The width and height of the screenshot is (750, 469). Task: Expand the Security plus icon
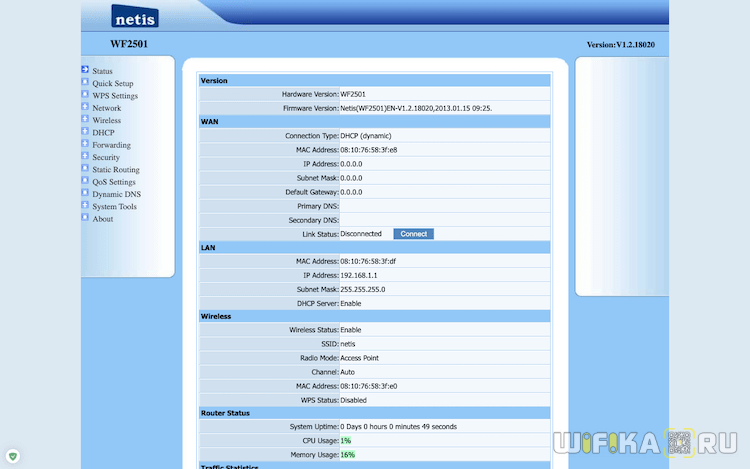click(x=85, y=156)
